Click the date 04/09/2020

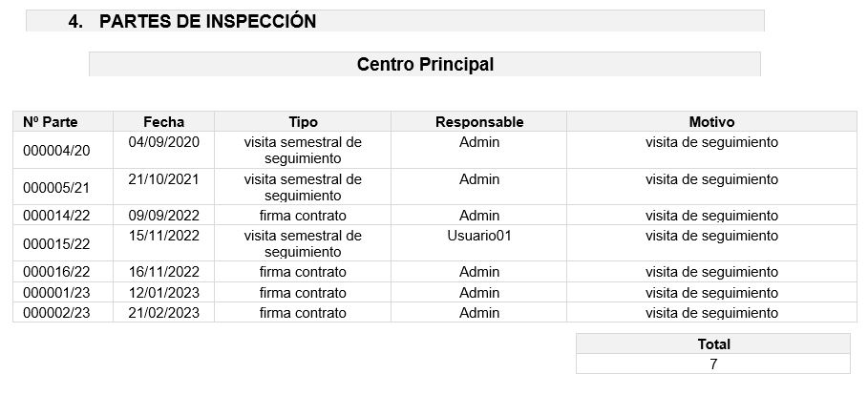click(x=164, y=142)
